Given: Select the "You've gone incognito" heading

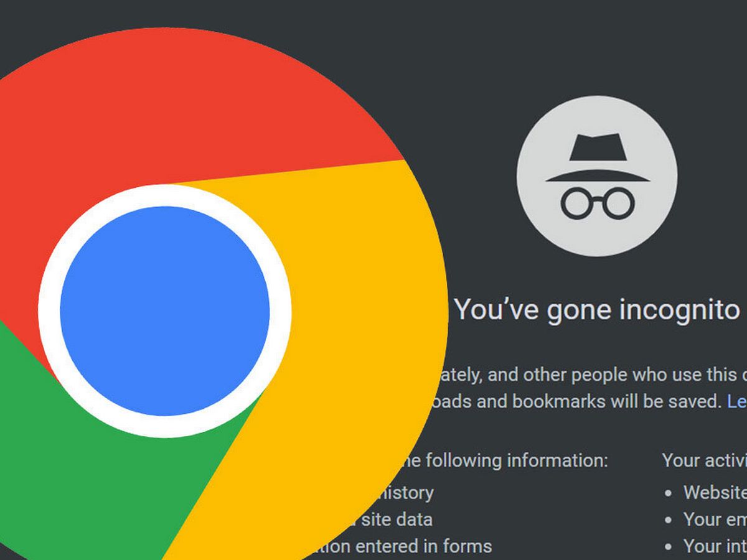Looking at the screenshot, I should (596, 309).
